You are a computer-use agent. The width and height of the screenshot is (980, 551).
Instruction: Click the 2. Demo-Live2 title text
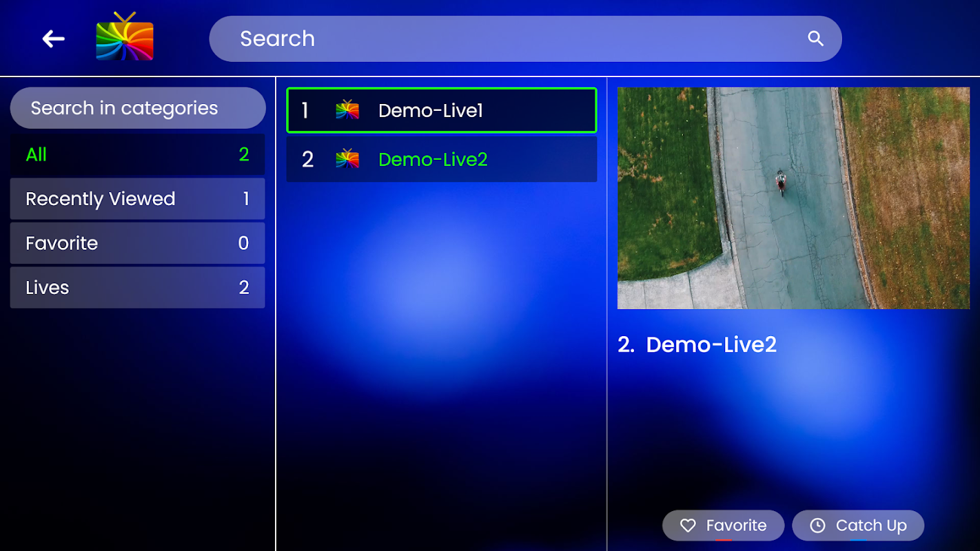tap(697, 344)
